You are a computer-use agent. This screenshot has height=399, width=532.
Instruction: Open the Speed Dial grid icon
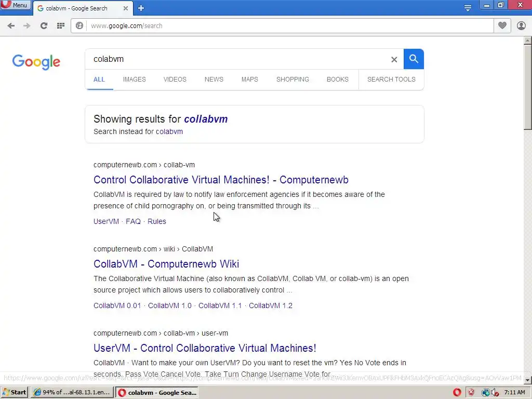click(61, 26)
